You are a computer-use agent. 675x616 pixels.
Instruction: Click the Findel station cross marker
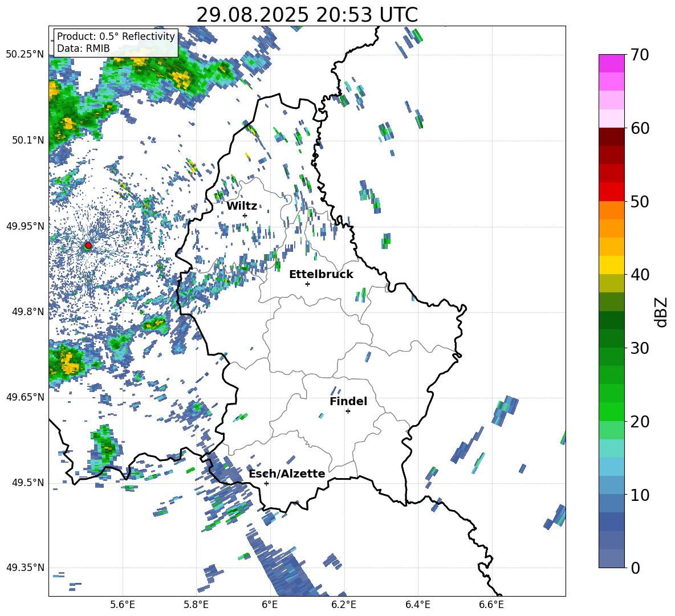click(348, 411)
